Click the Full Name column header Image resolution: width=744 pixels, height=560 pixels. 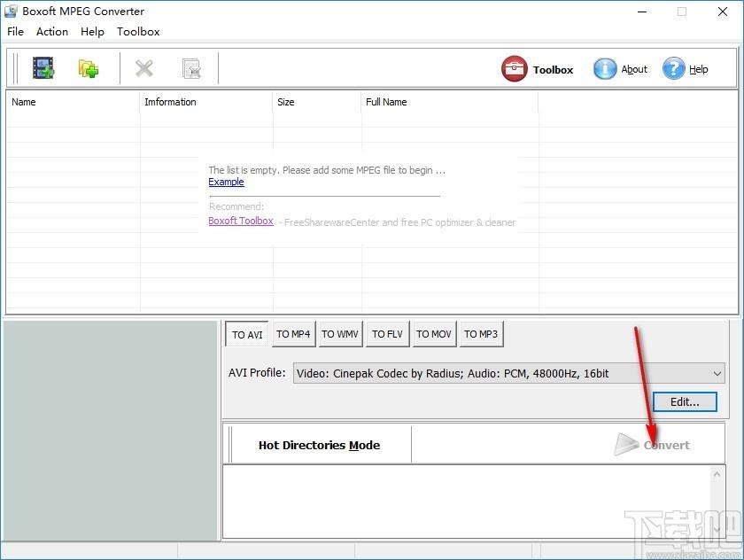[449, 102]
